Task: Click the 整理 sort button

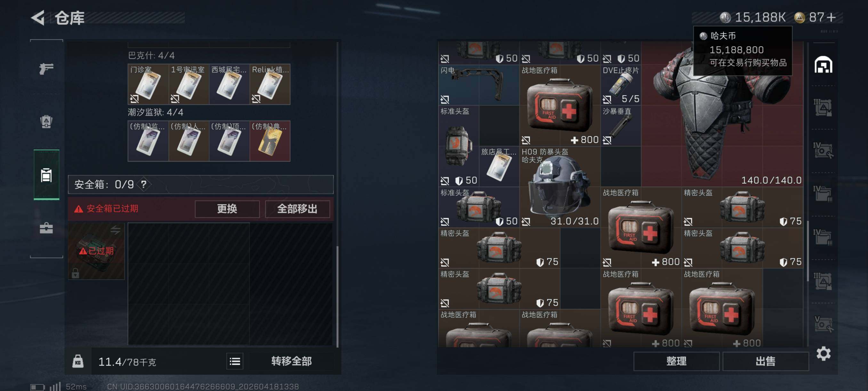Action: [676, 361]
